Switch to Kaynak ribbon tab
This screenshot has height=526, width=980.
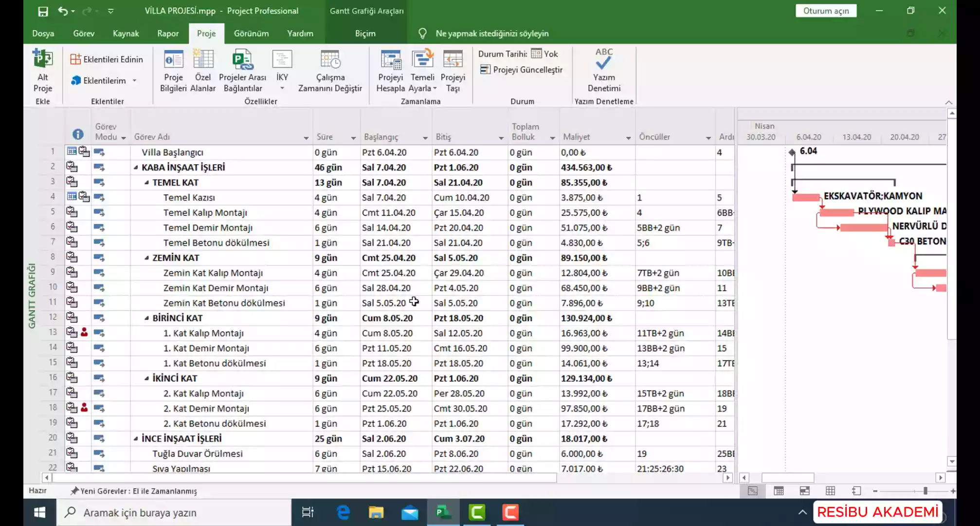click(126, 33)
